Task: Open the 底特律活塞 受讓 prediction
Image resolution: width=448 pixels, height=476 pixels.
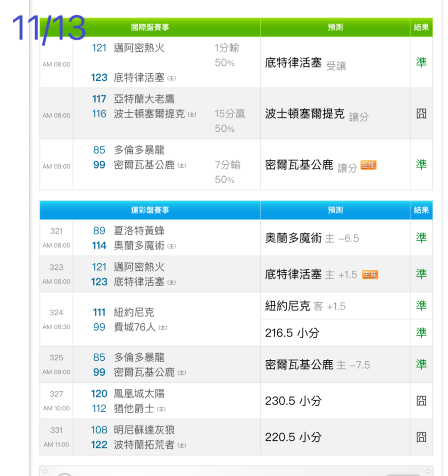Action: point(305,63)
